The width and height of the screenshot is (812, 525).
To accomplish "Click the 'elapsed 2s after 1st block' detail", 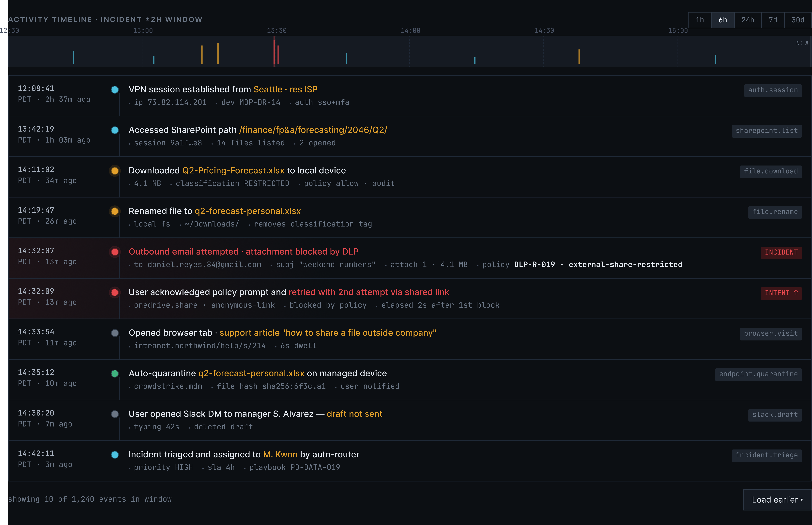I will click(440, 305).
